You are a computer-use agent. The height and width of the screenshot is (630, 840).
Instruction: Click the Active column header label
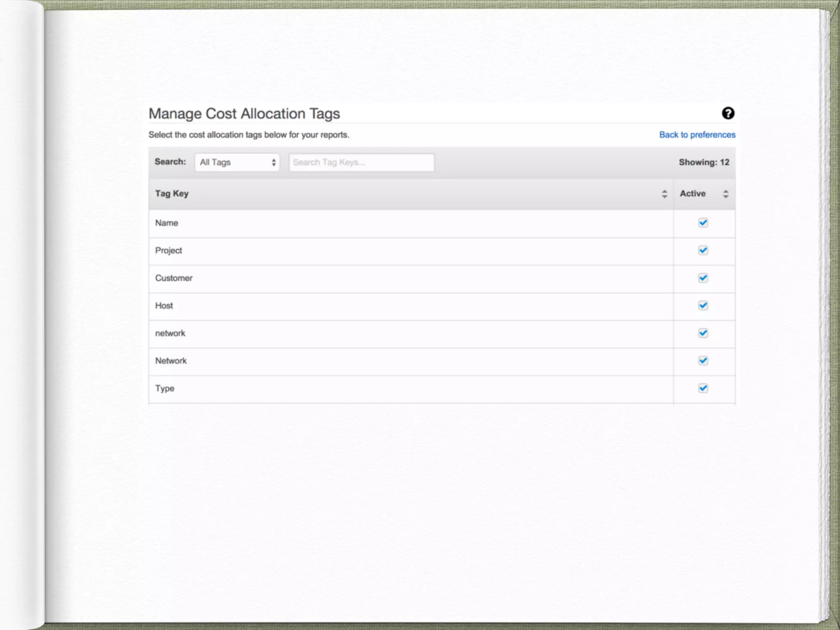point(692,194)
